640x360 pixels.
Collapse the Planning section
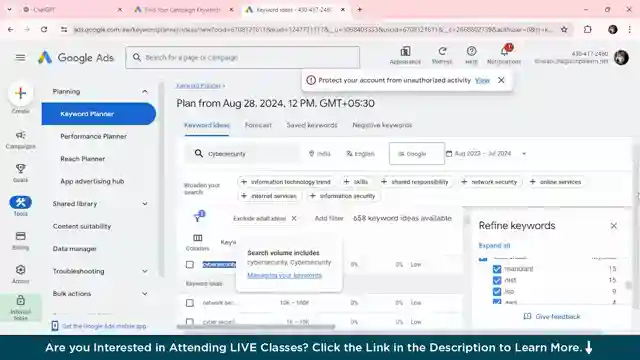pyautogui.click(x=144, y=91)
